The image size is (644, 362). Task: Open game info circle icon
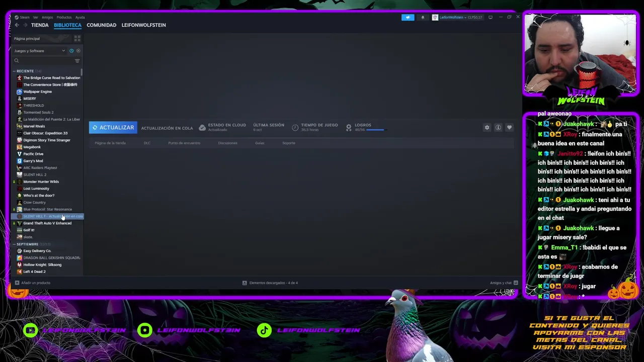(498, 128)
